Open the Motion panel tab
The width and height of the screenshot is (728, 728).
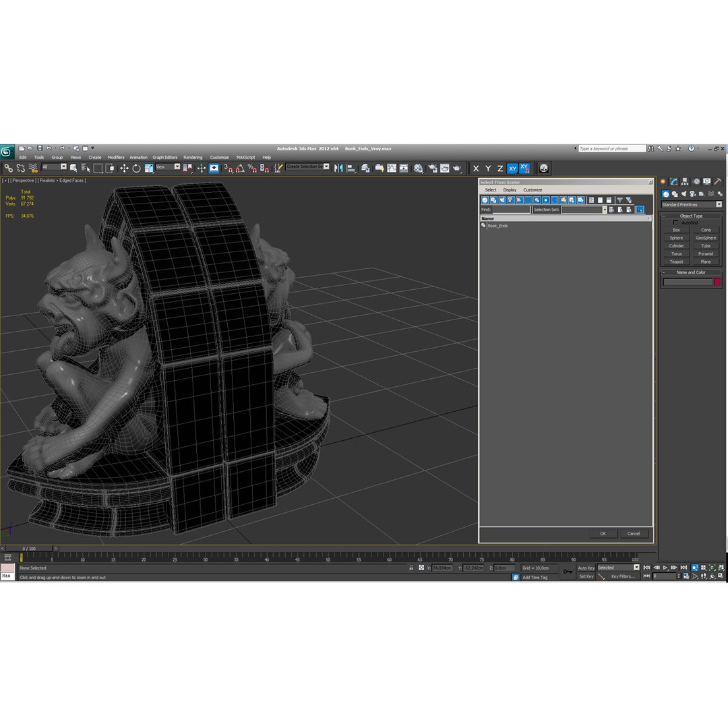coord(696,181)
